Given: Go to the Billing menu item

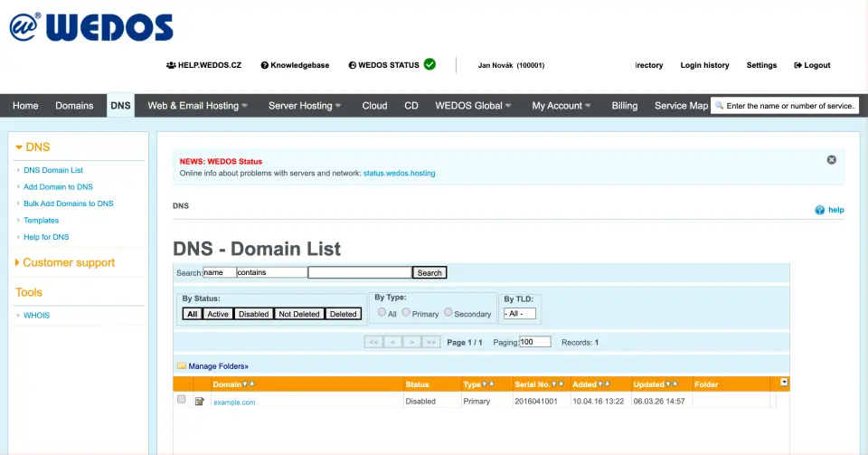Looking at the screenshot, I should [624, 106].
